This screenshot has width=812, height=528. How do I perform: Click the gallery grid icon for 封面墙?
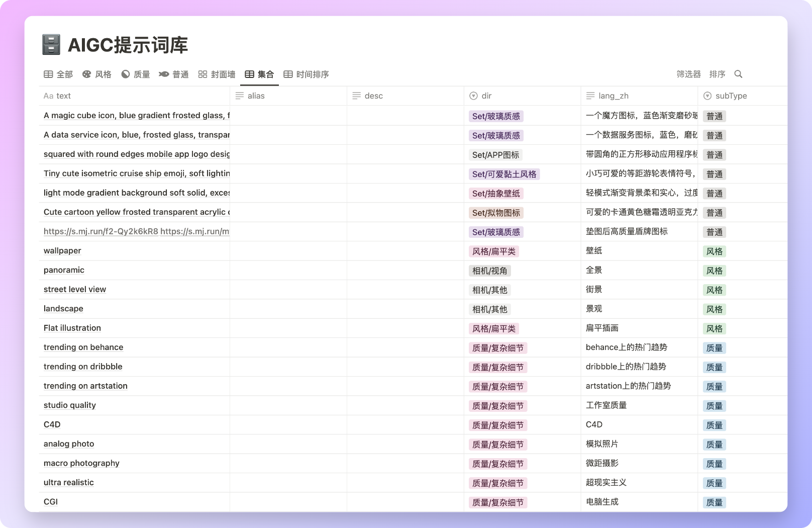(x=202, y=74)
